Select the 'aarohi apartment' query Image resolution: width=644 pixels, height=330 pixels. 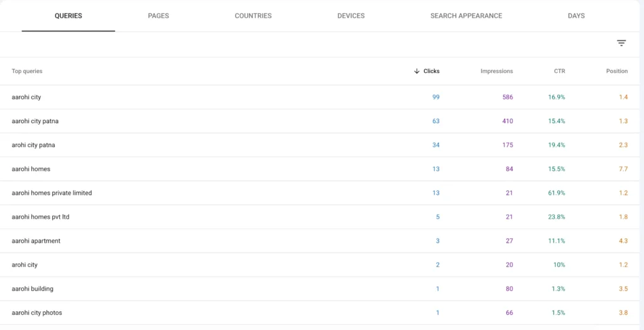point(36,241)
